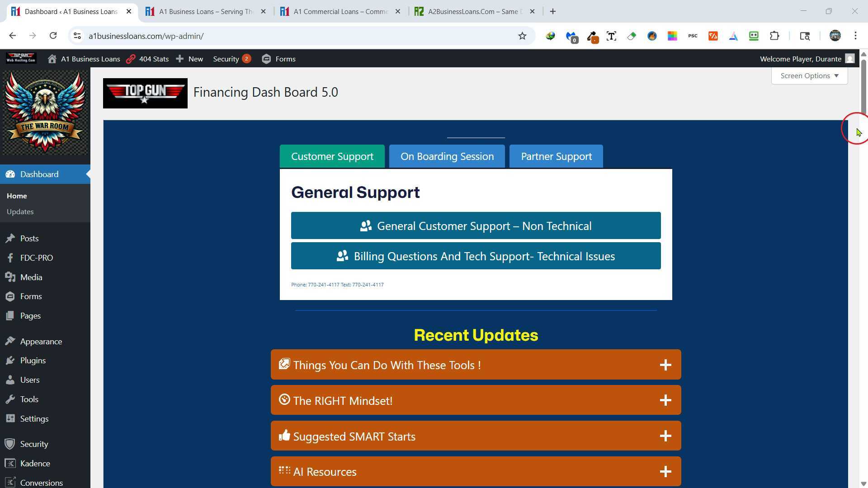Screen dimensions: 868x488
Task: Switch to the A2BusinessLoans.Com browser tab
Action: click(470, 11)
